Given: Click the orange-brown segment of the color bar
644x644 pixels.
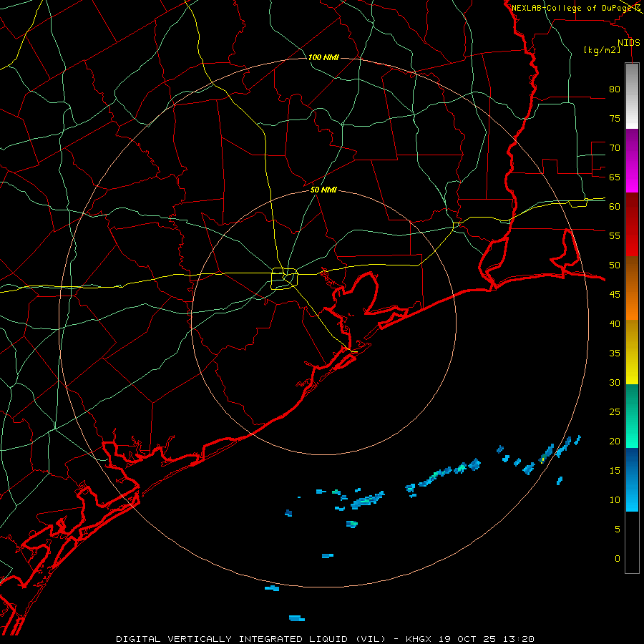Looking at the screenshot, I should pos(632,288).
